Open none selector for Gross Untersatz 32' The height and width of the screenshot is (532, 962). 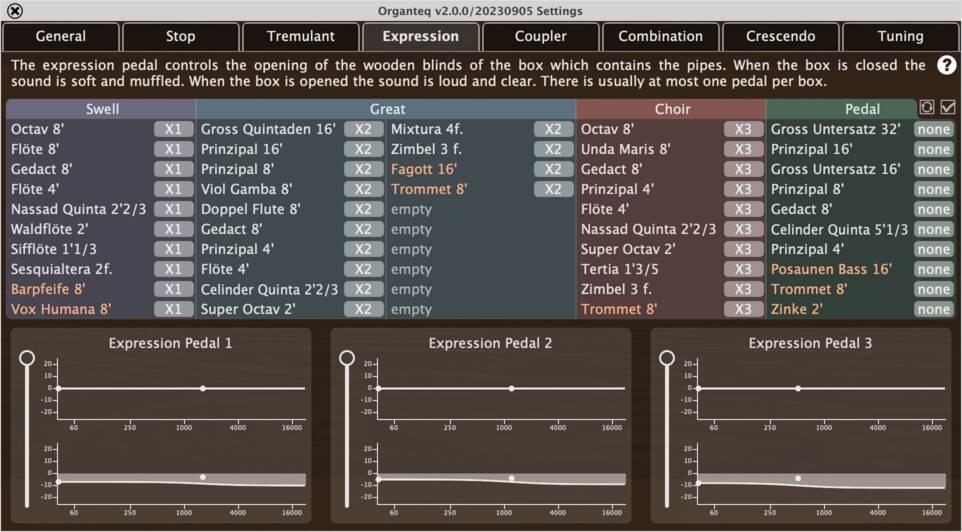(x=934, y=129)
